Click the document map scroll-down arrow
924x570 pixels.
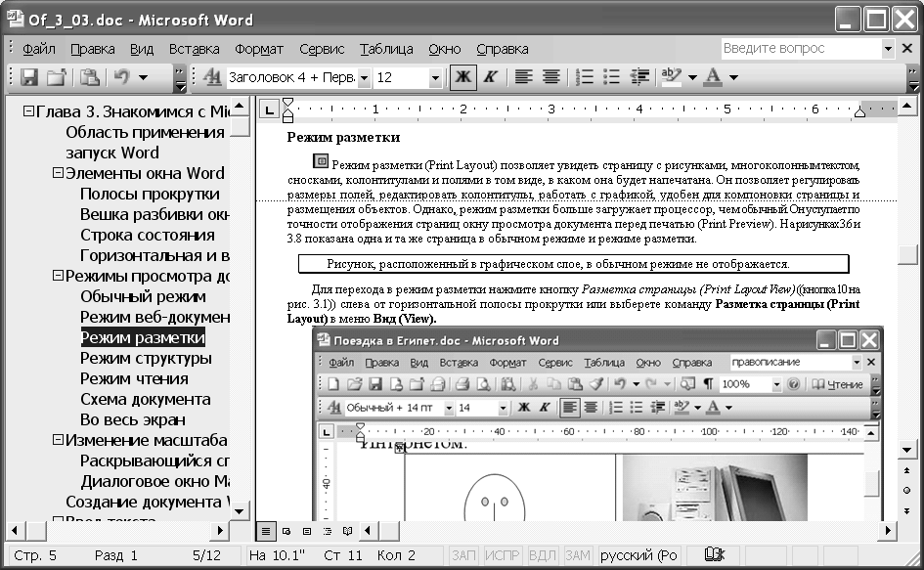(x=239, y=510)
